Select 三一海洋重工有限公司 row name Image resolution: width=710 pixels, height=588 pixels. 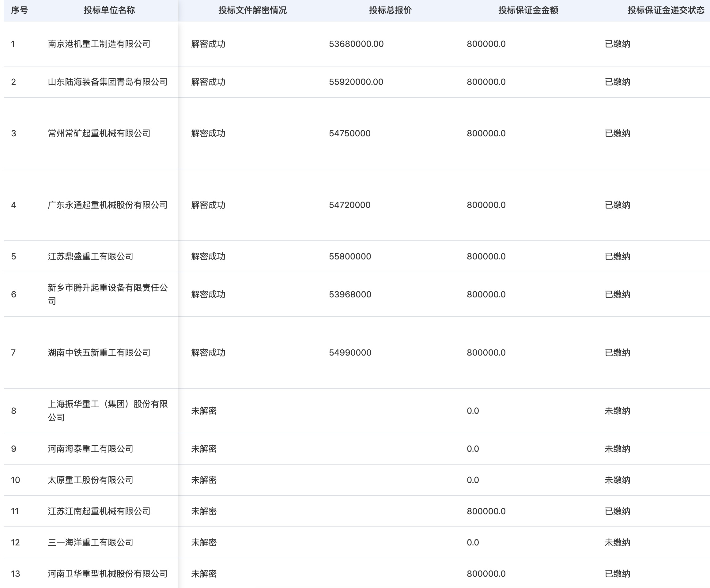90,542
